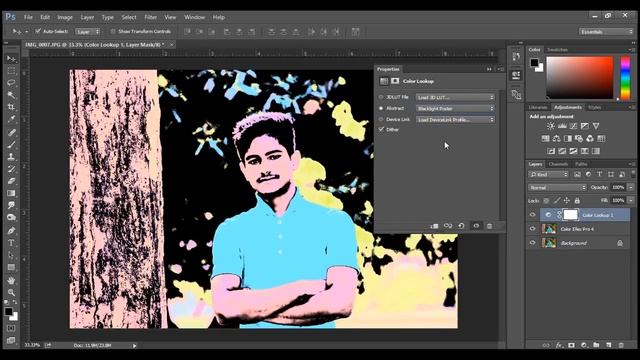Open the Opacity slider dropdown arrow
640x360 pixels.
631,187
